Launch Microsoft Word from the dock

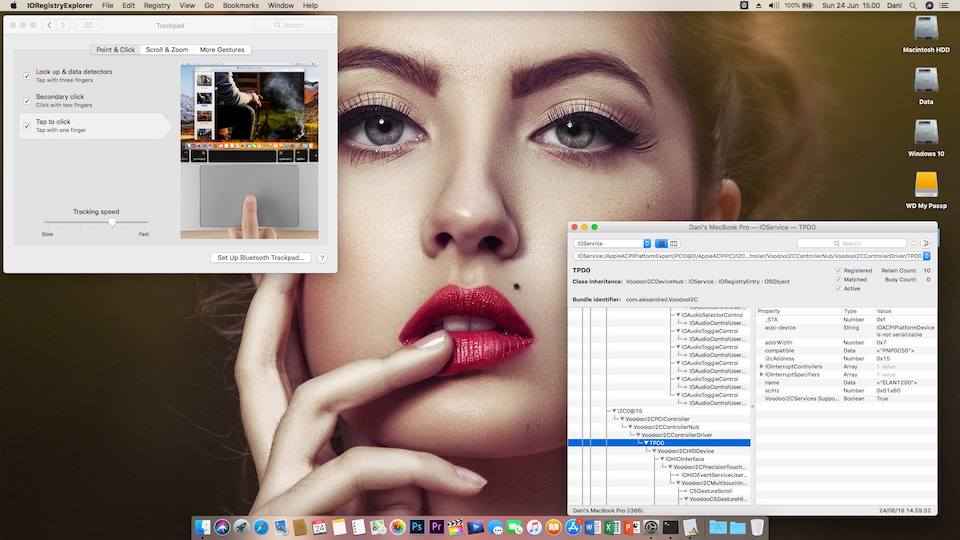tap(593, 527)
